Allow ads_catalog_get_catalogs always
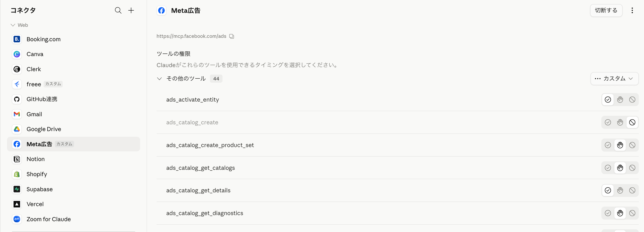This screenshot has width=644, height=232. coord(608,168)
